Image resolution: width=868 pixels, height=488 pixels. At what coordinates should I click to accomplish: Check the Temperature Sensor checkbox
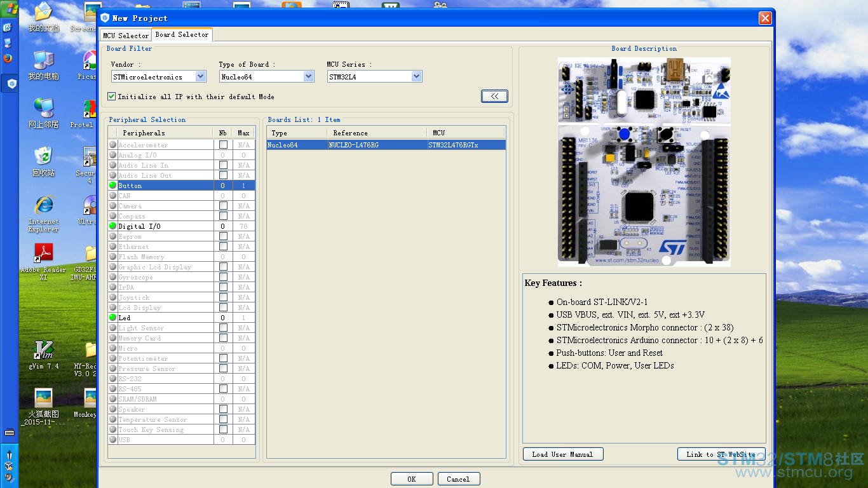223,419
